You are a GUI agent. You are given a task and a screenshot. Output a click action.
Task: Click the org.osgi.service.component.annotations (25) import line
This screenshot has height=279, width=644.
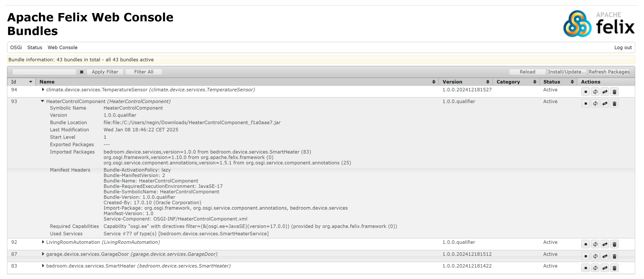pyautogui.click(x=227, y=163)
